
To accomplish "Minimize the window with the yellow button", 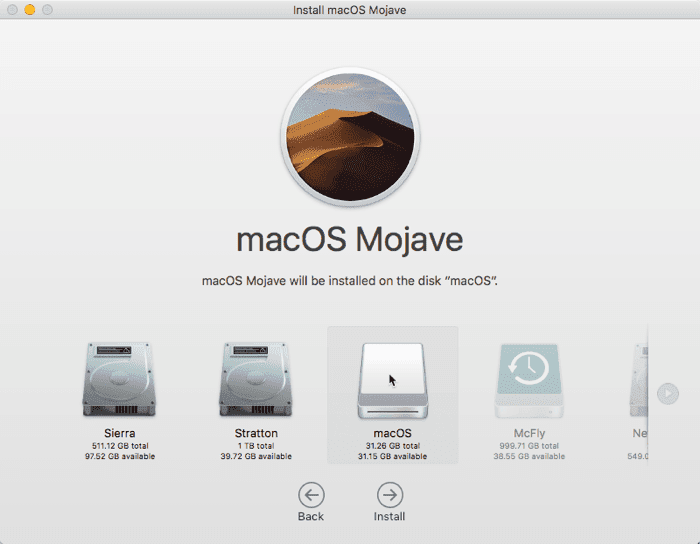I will [30, 9].
